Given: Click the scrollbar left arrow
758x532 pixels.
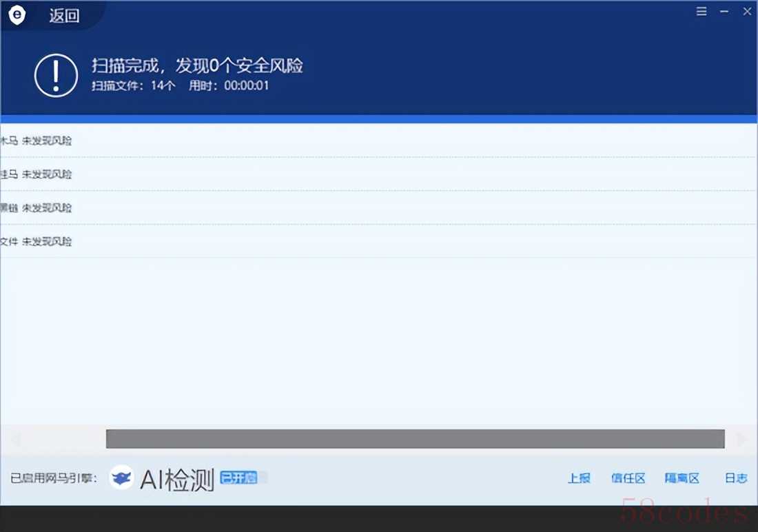Looking at the screenshot, I should [15, 439].
